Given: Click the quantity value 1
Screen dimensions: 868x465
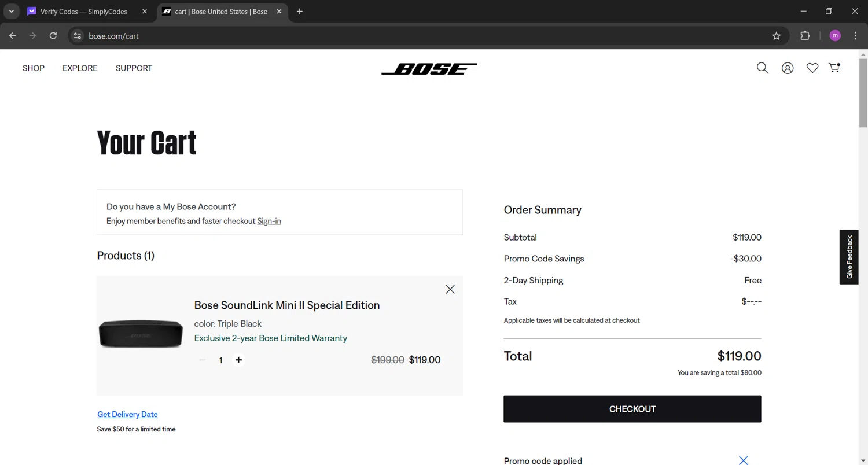Looking at the screenshot, I should pos(220,360).
